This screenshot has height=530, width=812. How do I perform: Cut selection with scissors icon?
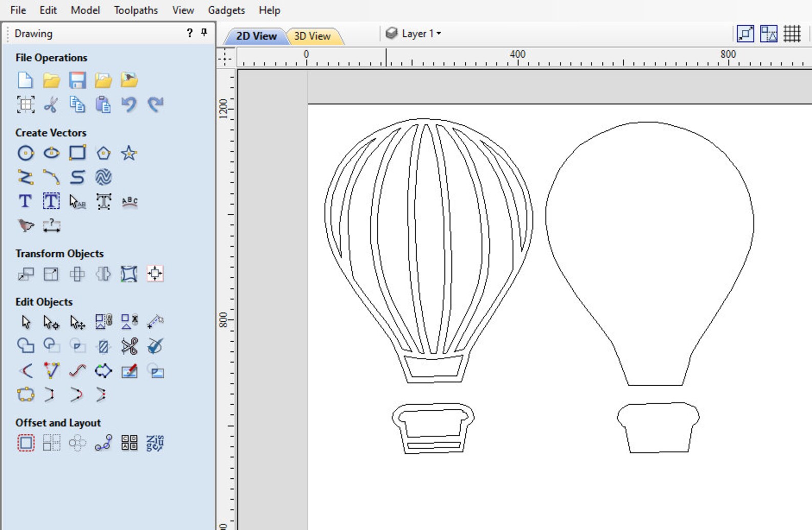51,104
